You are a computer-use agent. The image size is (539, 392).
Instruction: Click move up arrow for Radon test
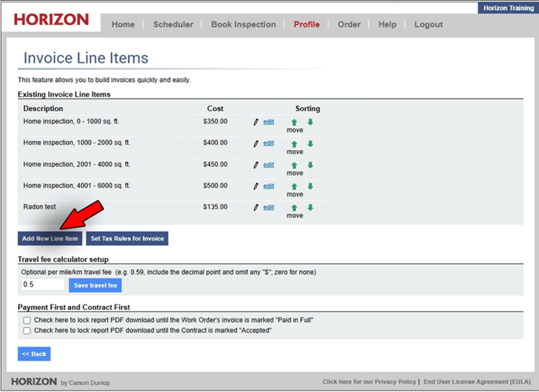[x=294, y=207]
